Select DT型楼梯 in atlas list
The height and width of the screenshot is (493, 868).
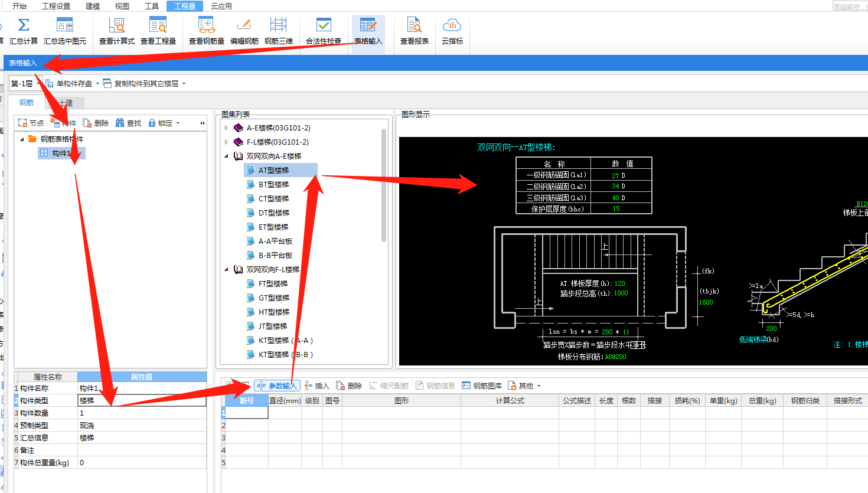coord(273,213)
